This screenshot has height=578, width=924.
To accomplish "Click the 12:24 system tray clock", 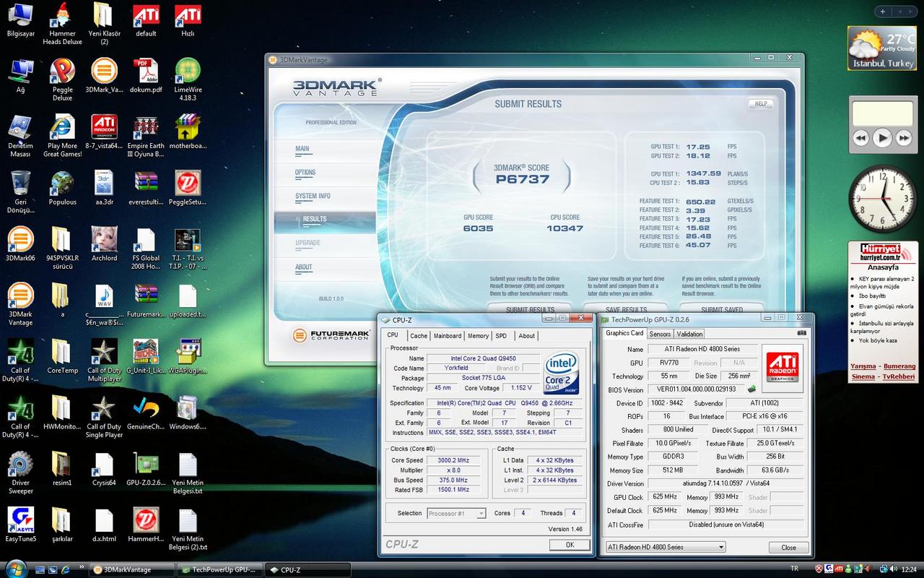I will [x=908, y=569].
